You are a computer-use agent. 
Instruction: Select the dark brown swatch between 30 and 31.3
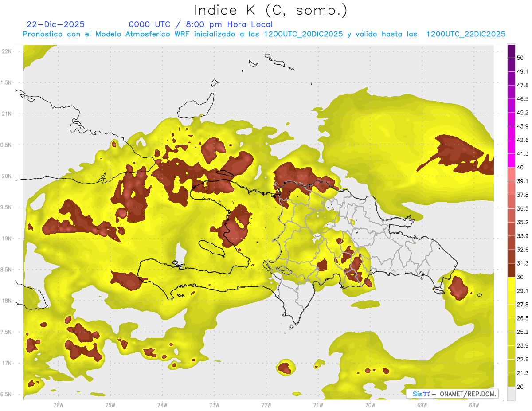[511, 270]
